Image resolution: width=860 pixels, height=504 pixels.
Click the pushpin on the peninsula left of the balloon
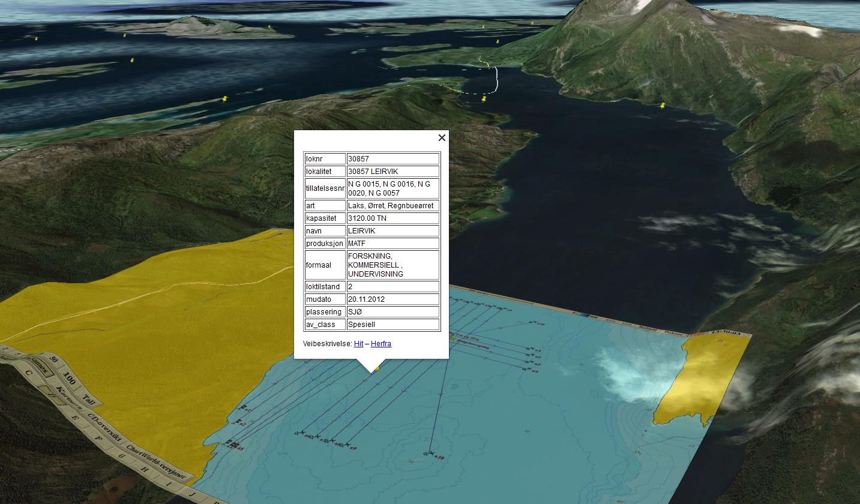click(225, 98)
